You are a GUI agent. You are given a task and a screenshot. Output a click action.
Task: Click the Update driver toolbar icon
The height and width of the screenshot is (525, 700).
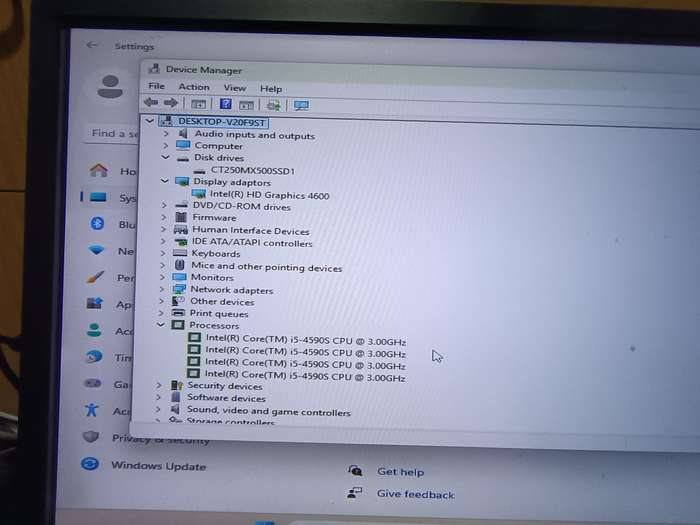[273, 105]
